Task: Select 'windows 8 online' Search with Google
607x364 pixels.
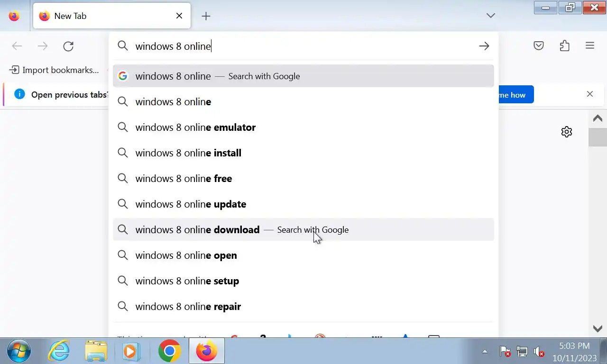Action: coord(303,76)
